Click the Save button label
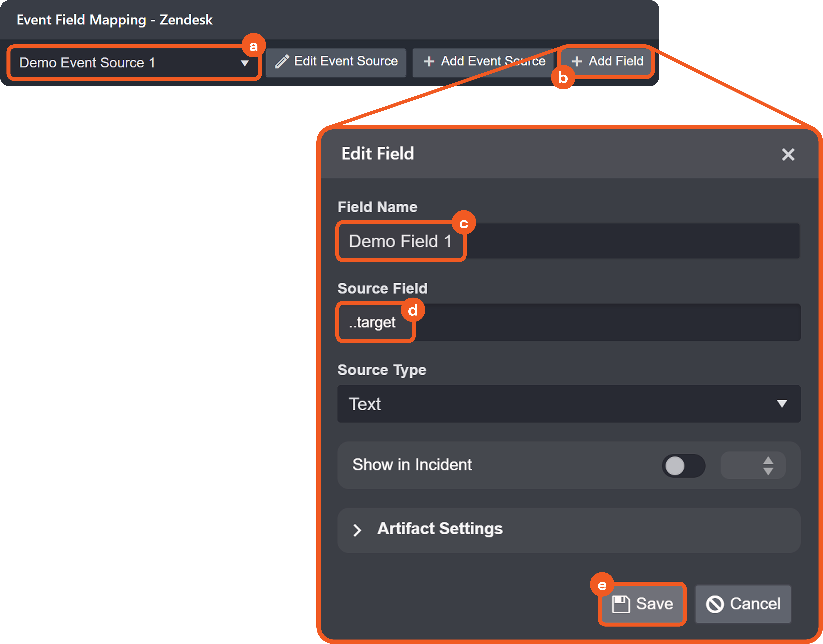This screenshot has width=823, height=644. [x=654, y=604]
